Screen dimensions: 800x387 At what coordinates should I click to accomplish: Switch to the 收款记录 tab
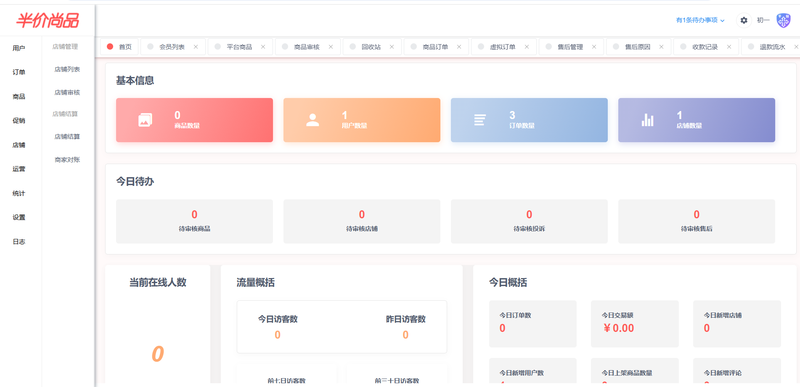pos(705,47)
